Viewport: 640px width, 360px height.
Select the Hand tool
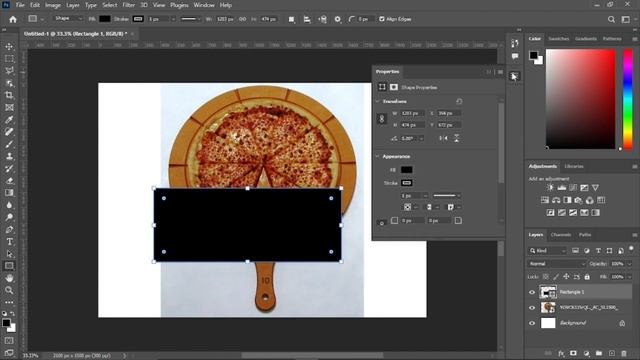(x=9, y=278)
